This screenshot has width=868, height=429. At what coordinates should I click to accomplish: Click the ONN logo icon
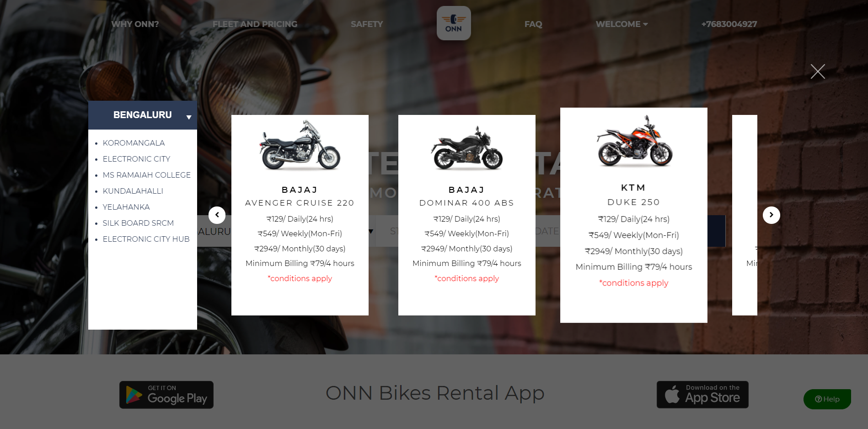tap(454, 23)
